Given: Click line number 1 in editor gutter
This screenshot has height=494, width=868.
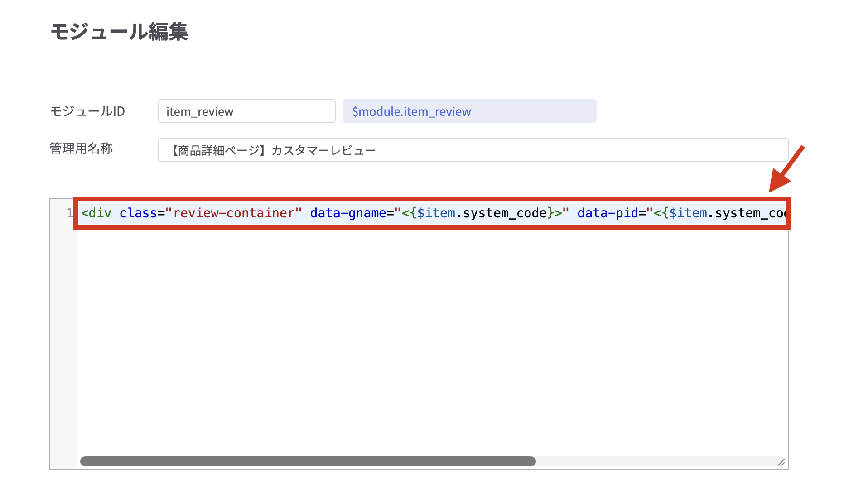Looking at the screenshot, I should (x=69, y=213).
